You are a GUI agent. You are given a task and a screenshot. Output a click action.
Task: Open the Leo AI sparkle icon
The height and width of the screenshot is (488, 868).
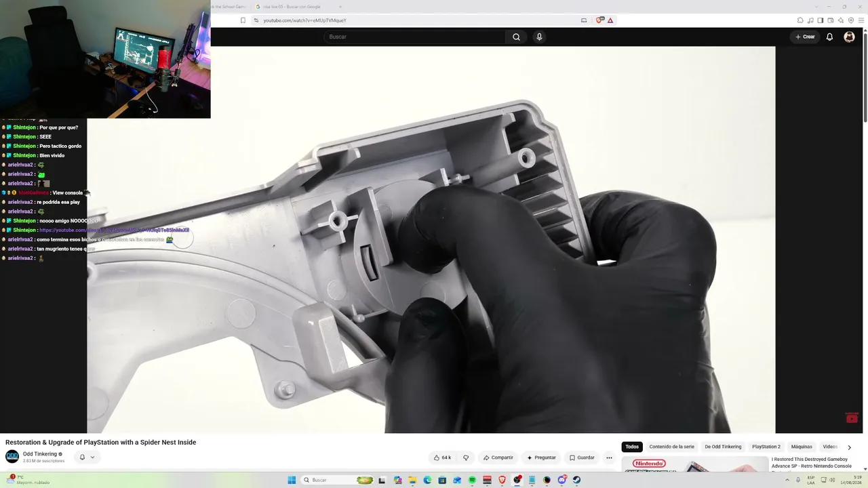point(841,20)
